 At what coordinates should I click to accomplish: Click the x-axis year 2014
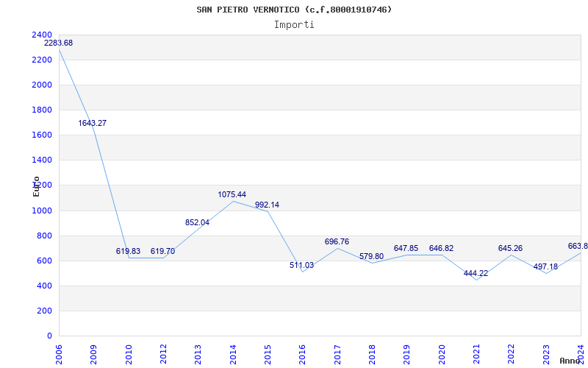pos(233,355)
